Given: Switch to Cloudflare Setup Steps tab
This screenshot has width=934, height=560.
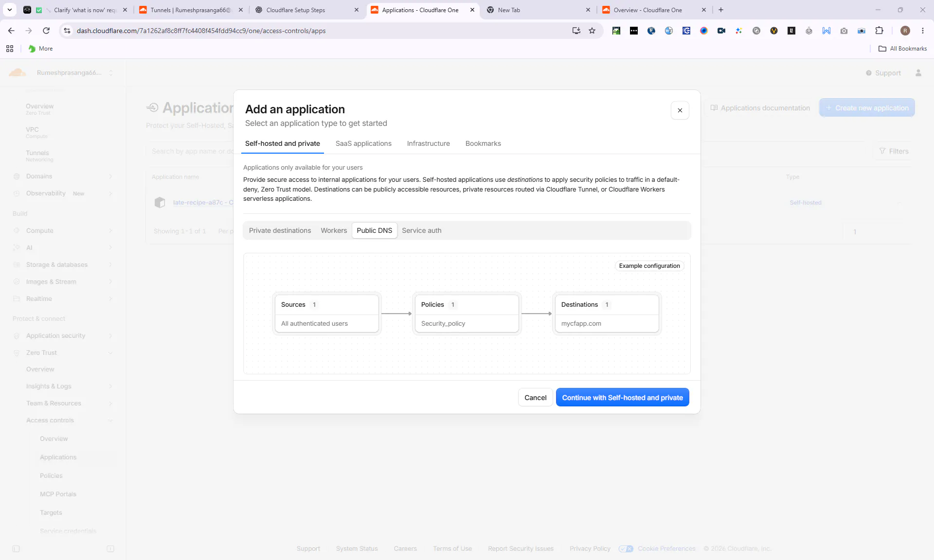Looking at the screenshot, I should (307, 10).
